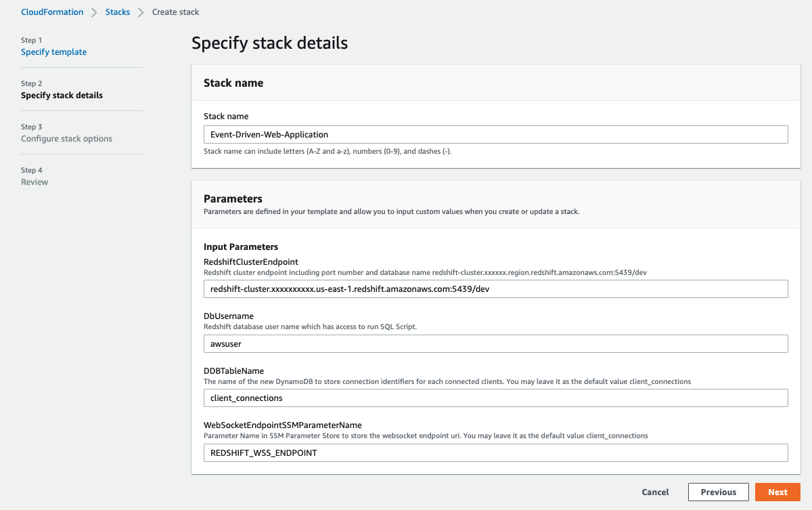Viewport: 812px width, 510px height.
Task: Click the DbUsername label
Action: pyautogui.click(x=227, y=316)
